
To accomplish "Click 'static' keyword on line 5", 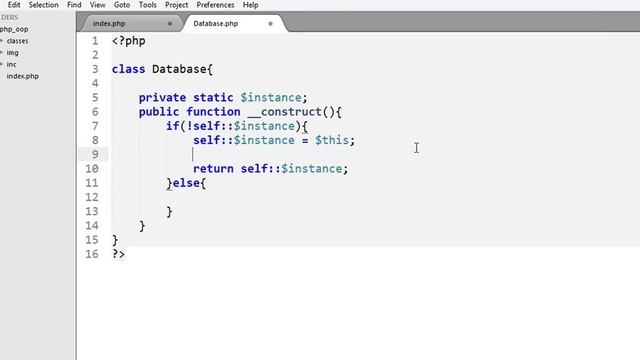I will point(213,98).
